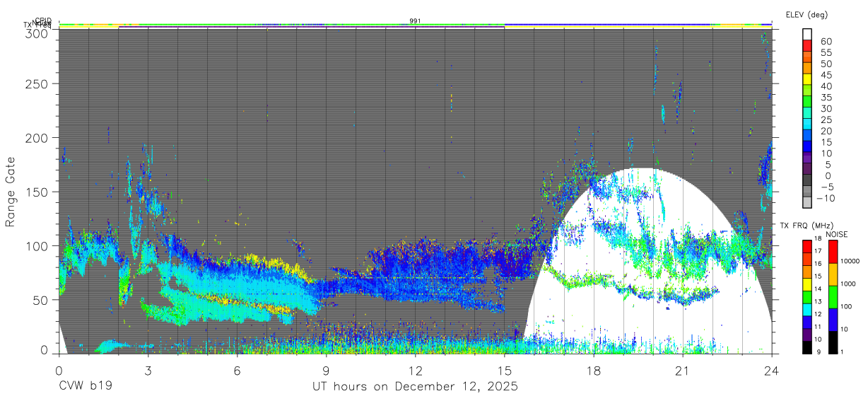
Task: Select the 10000 label on NOISE scale
Action: coord(851,261)
